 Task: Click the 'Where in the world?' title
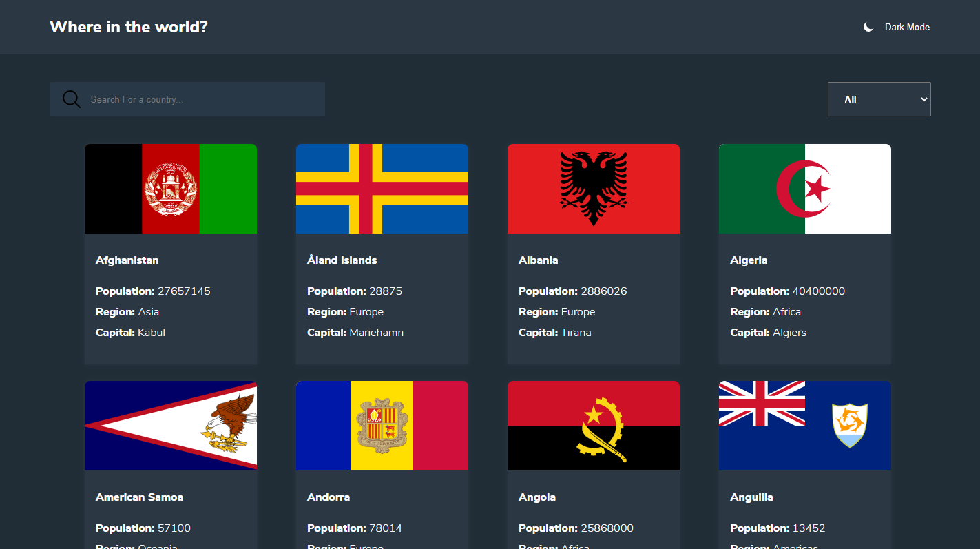[129, 27]
